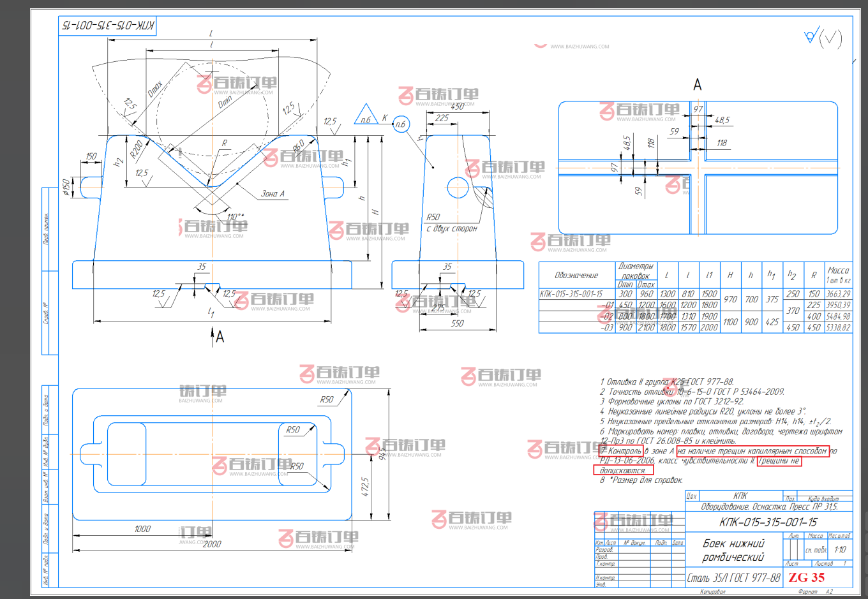Select radius label "R200"
The height and width of the screenshot is (599, 868).
tap(137, 150)
